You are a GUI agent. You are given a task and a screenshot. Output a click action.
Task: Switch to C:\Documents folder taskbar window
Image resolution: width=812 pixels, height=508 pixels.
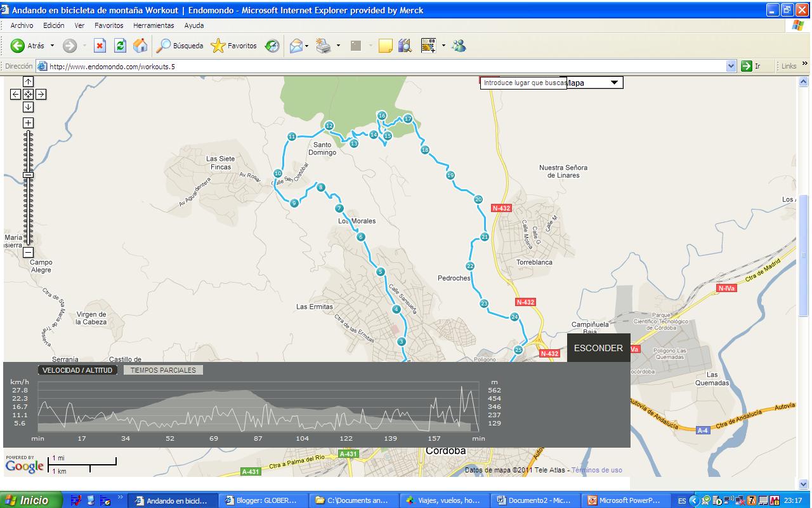[x=353, y=500]
